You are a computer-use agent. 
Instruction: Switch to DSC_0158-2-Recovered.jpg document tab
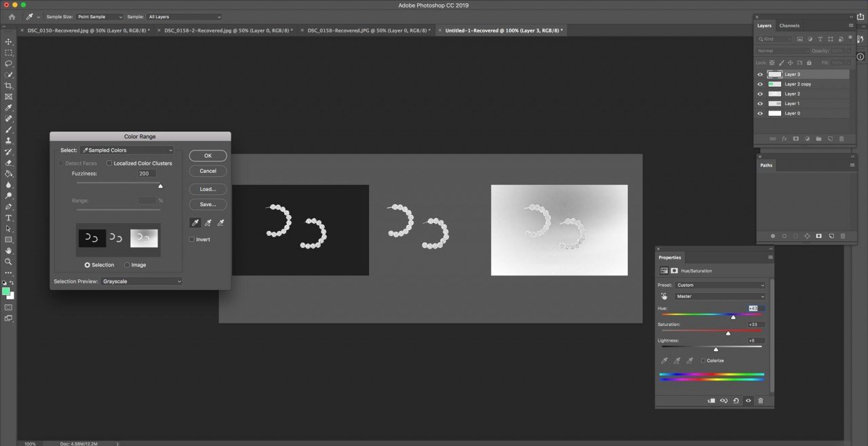click(229, 31)
